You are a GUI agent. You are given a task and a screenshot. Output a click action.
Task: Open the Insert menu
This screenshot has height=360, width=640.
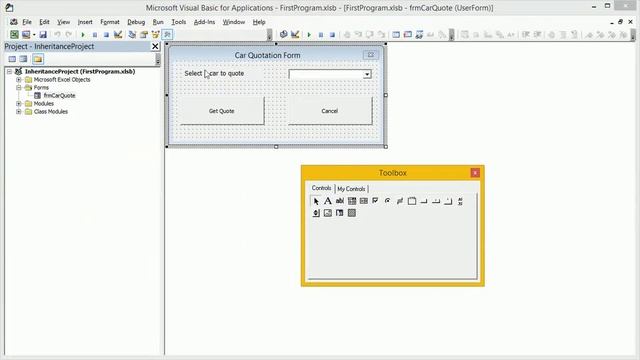pos(85,22)
